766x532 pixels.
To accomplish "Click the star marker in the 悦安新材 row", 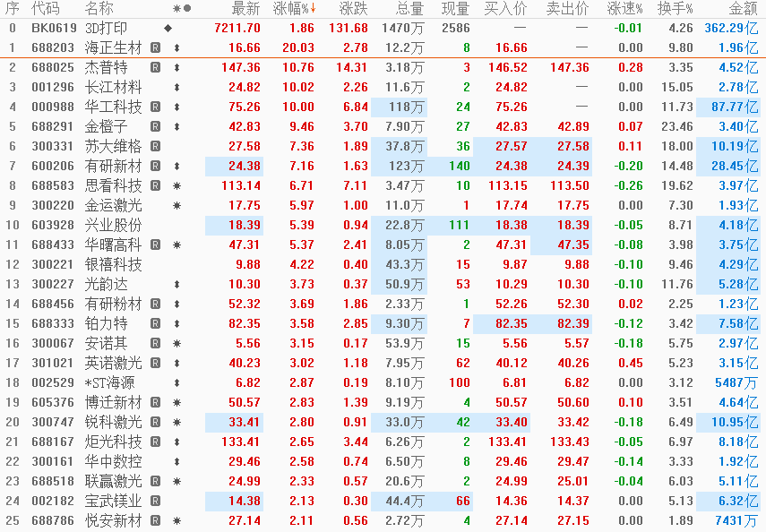I will [176, 520].
